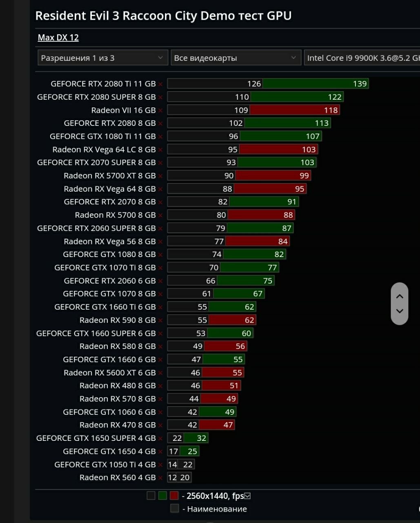Toggle the Наименование legend box

pyautogui.click(x=175, y=509)
